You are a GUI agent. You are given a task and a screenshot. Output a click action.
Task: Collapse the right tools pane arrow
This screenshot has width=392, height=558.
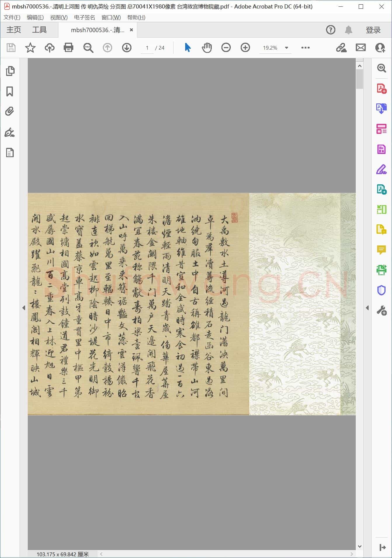(x=367, y=308)
